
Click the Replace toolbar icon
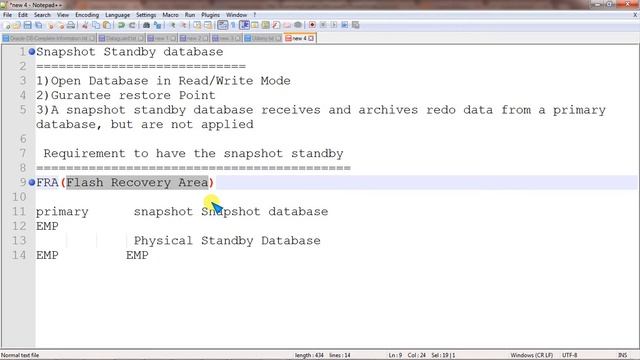coord(157,25)
